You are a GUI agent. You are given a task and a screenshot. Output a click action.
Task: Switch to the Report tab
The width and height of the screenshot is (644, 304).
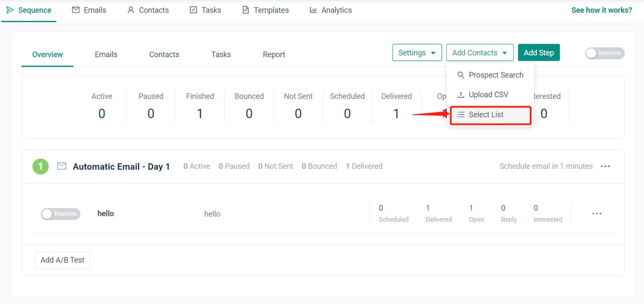(x=274, y=55)
